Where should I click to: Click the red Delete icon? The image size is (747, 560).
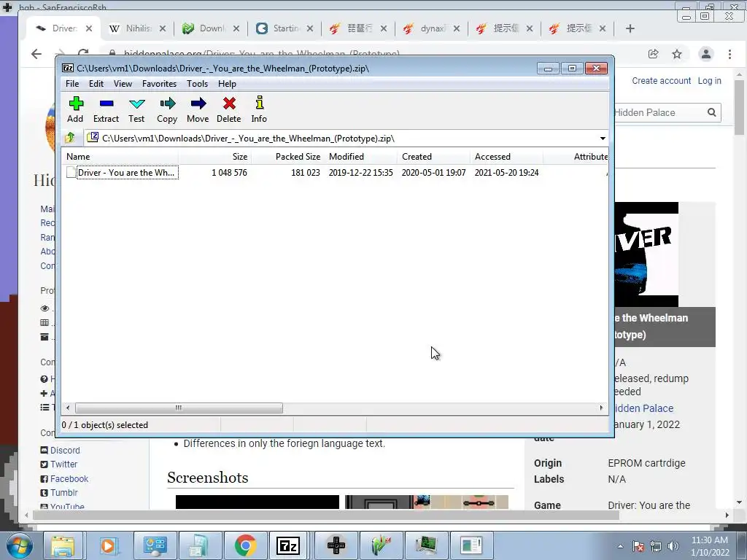[228, 109]
